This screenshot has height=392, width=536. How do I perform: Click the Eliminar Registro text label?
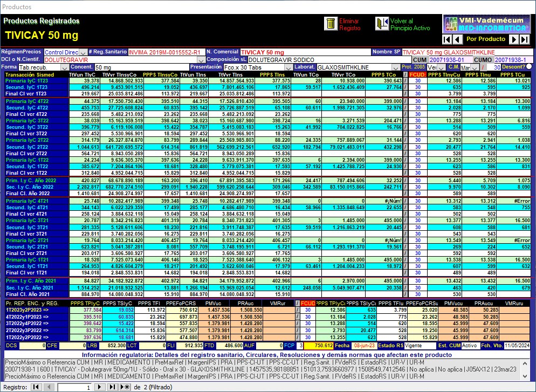pyautogui.click(x=349, y=24)
